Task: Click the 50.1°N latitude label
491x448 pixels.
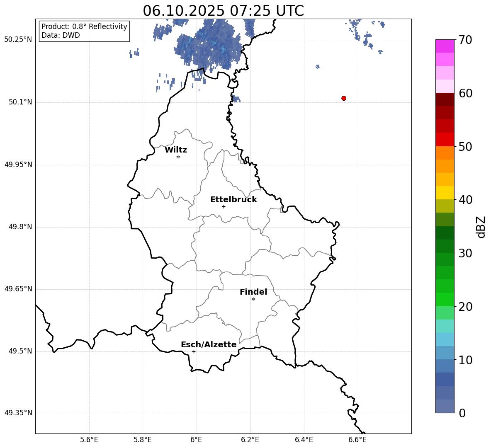Action: (x=20, y=102)
